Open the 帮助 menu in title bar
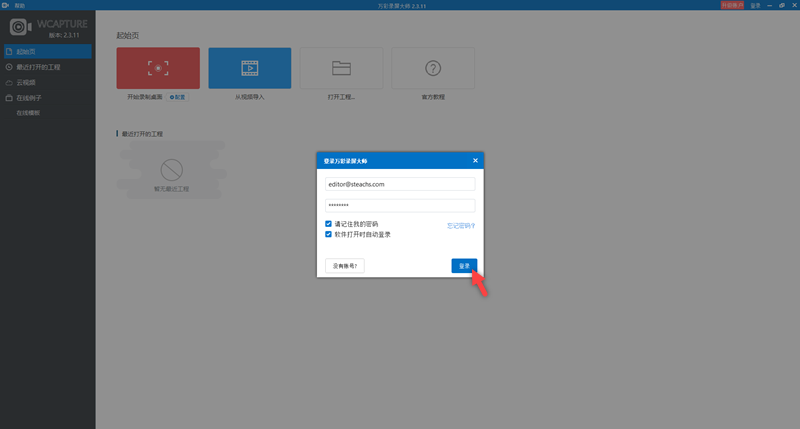800x429 pixels. (19, 6)
